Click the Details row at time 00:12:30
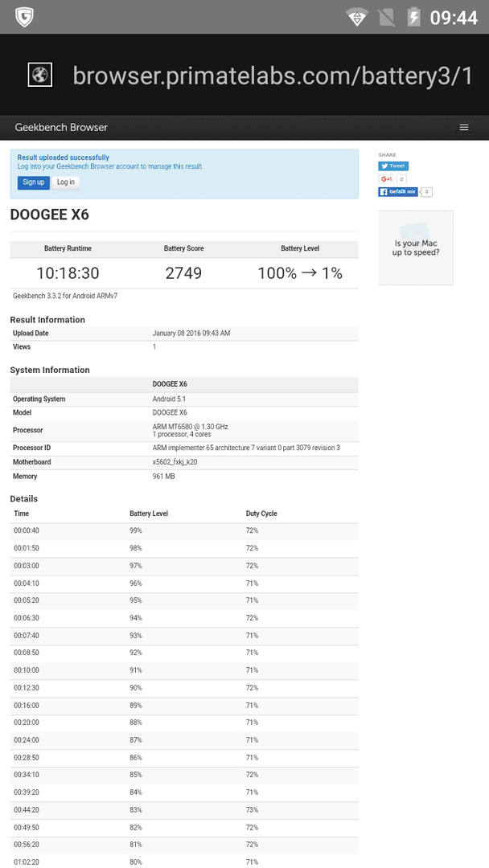The width and height of the screenshot is (489, 868). point(184,688)
